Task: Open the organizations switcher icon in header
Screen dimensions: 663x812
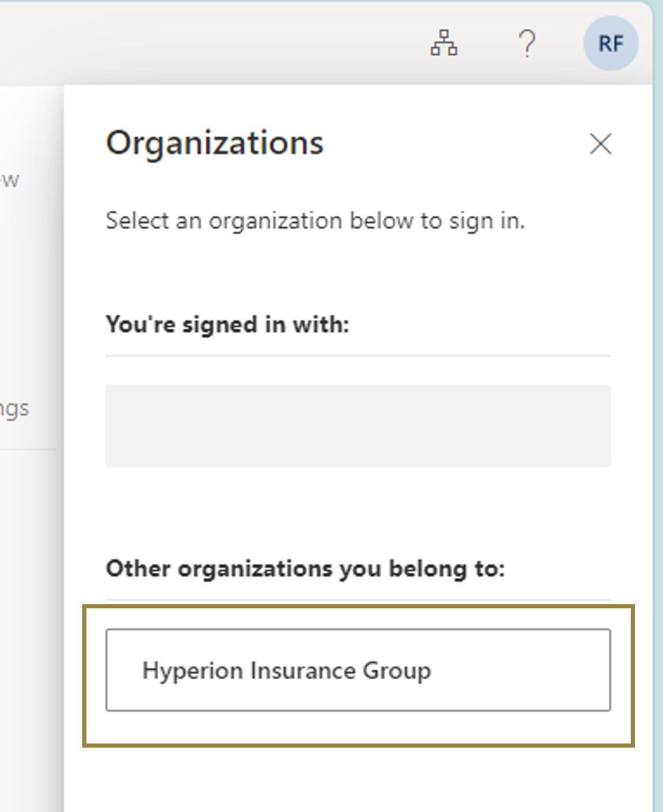Action: tap(444, 43)
